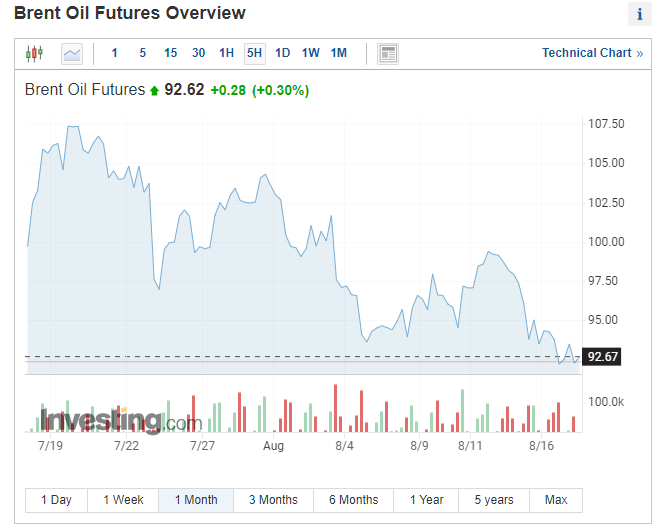Switch interval to 1W
Image resolution: width=660 pixels, height=532 pixels.
pyautogui.click(x=311, y=53)
